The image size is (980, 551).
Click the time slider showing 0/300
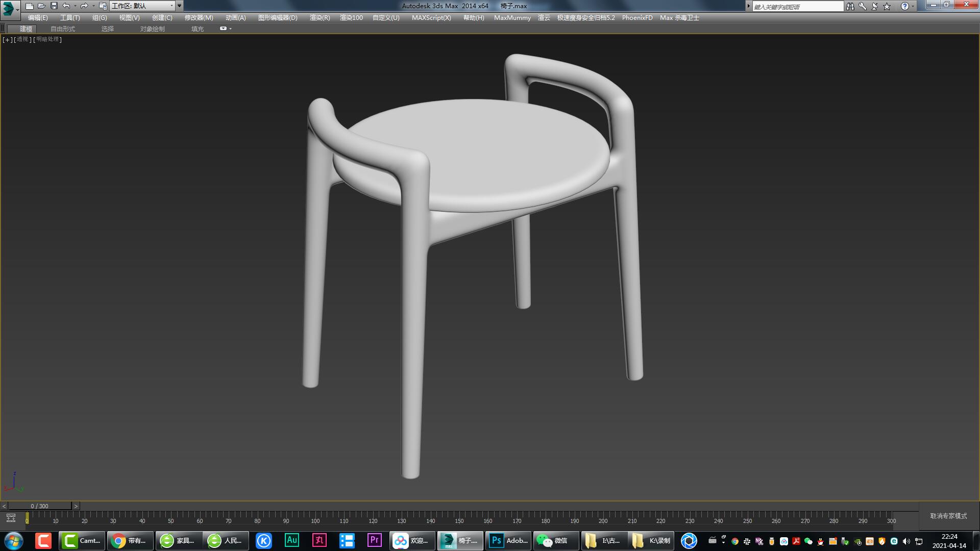[38, 506]
